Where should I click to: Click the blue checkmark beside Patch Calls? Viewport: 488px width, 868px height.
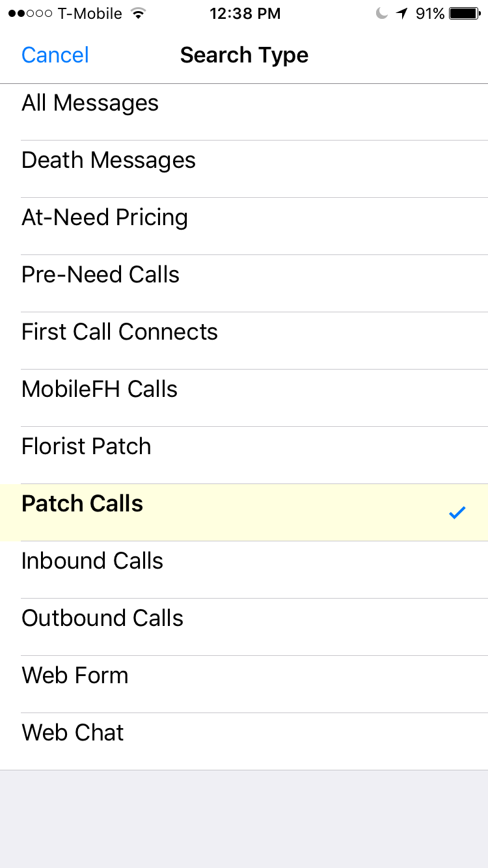pos(457,513)
